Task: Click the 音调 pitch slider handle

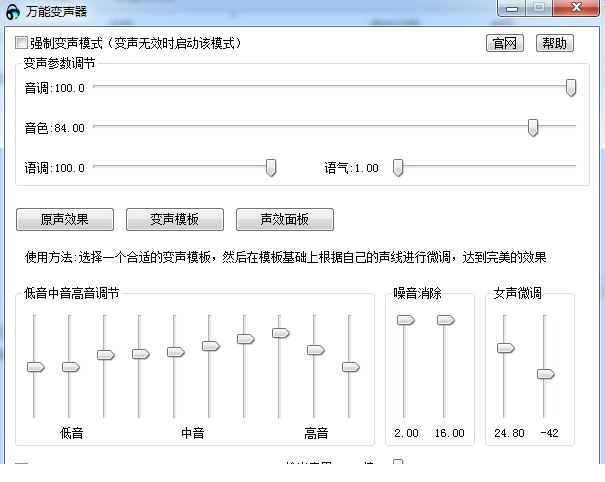Action: pyautogui.click(x=571, y=88)
